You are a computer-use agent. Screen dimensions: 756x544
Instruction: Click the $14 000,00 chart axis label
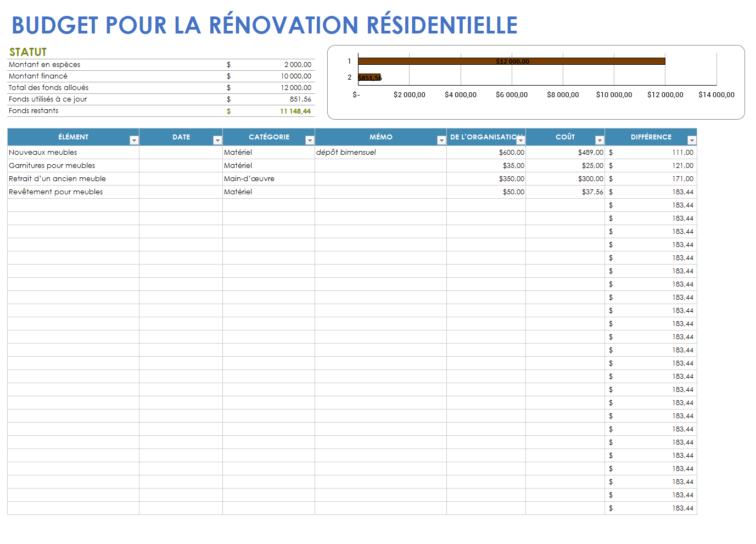[x=716, y=95]
